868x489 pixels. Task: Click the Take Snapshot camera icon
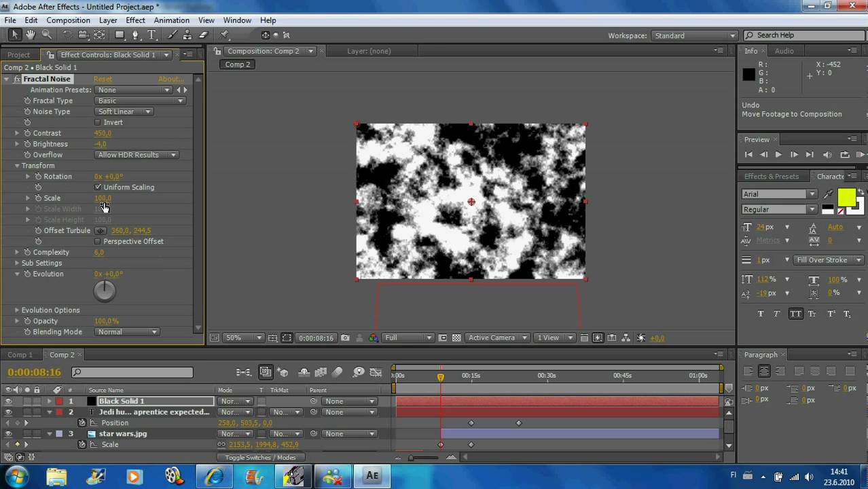346,338
